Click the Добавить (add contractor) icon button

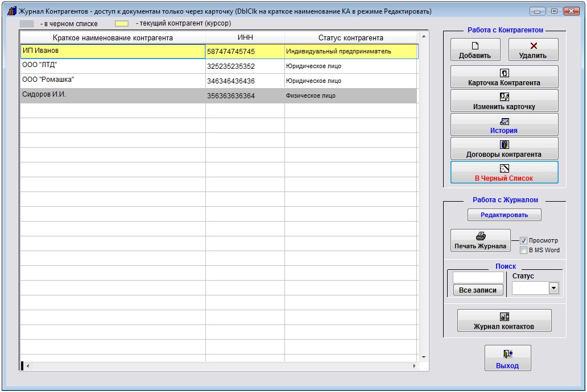[x=475, y=49]
